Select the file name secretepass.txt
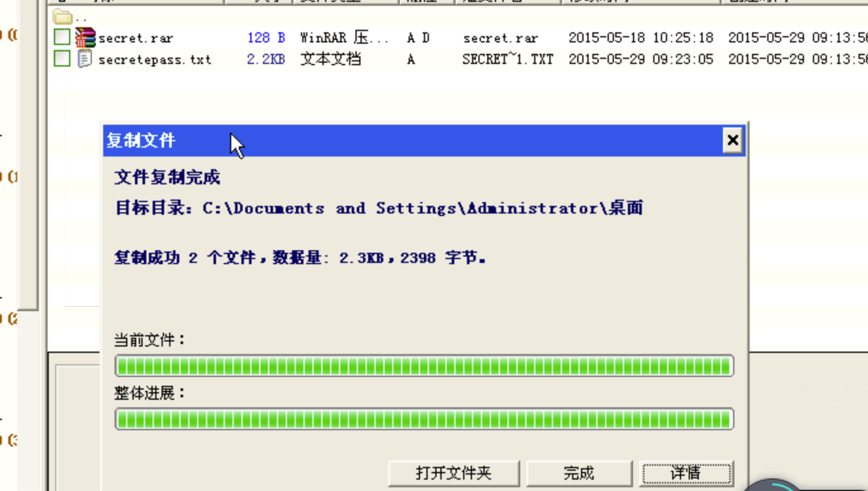The image size is (868, 491). [155, 59]
